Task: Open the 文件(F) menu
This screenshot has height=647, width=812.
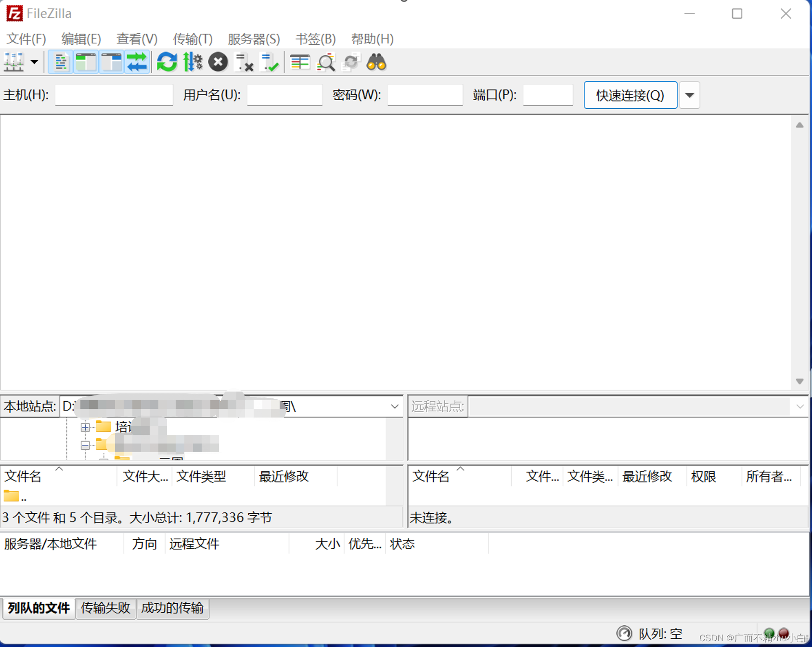Action: (26, 39)
